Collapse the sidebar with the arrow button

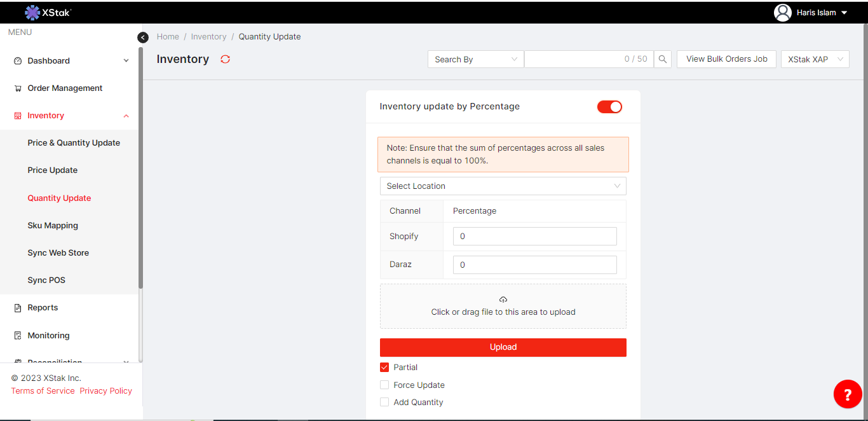[143, 38]
